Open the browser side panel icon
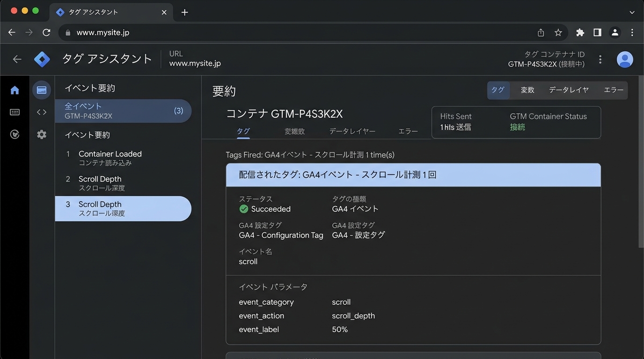The width and height of the screenshot is (644, 359). pyautogui.click(x=597, y=32)
